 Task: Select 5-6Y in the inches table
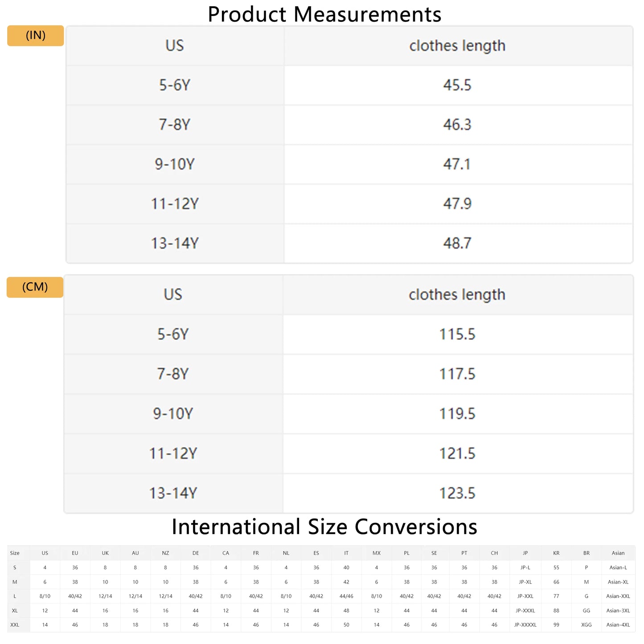point(175,85)
